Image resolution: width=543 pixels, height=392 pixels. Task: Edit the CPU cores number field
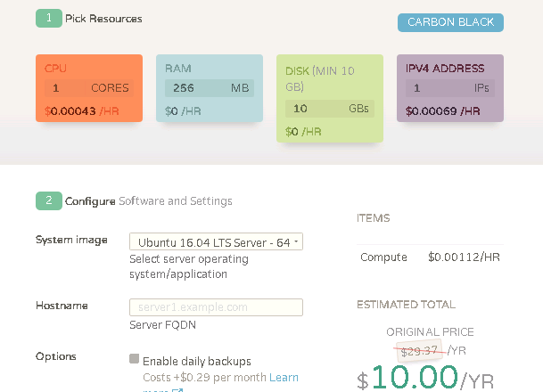coord(67,88)
